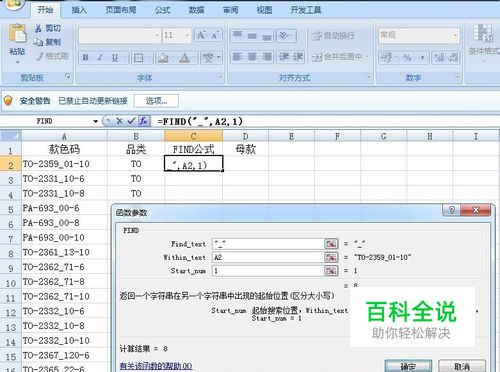Switch to the 开始 (Home) tab
Screen dimensions: 500x372
click(45, 10)
